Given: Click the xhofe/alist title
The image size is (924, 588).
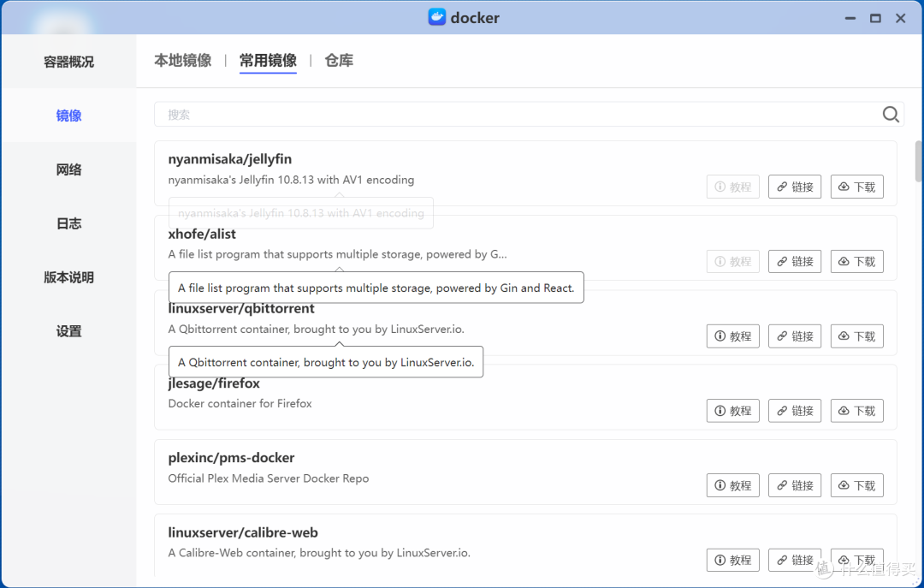Looking at the screenshot, I should 202,235.
